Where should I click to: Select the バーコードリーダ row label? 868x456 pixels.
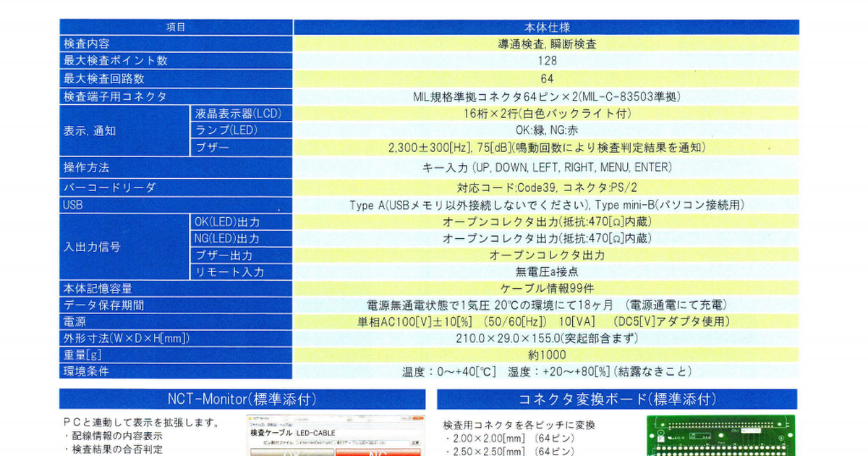[109, 187]
